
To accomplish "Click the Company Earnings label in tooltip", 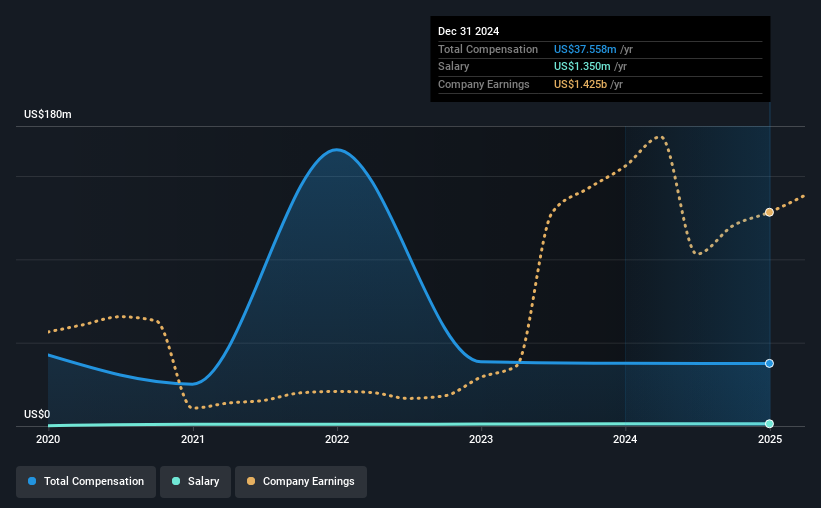I will (484, 84).
